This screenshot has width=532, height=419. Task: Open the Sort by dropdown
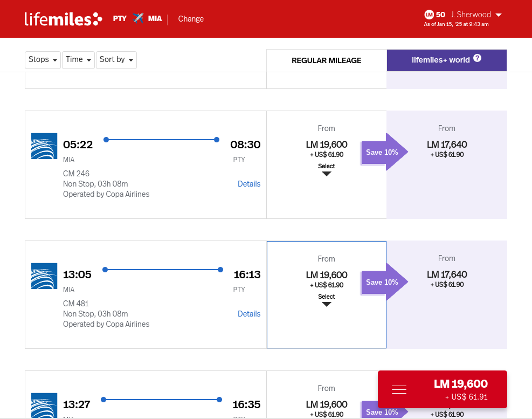coord(116,60)
